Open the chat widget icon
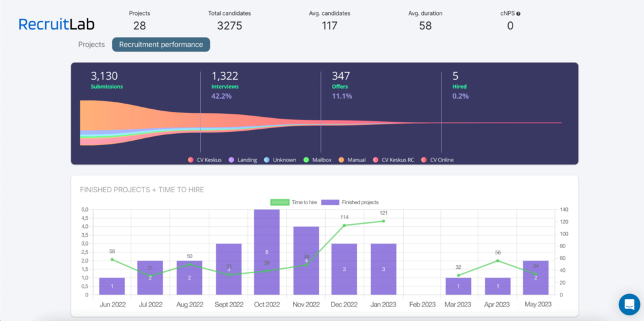This screenshot has width=644, height=321. coord(629,304)
